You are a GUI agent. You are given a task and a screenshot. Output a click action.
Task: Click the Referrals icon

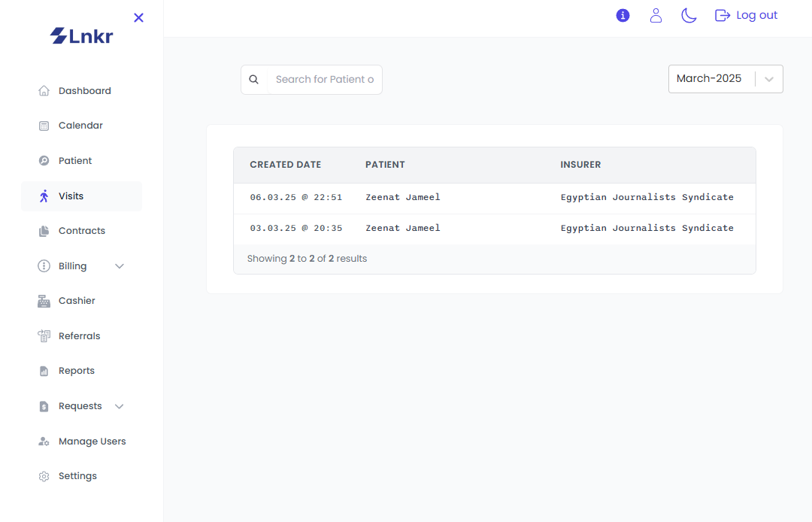point(44,336)
